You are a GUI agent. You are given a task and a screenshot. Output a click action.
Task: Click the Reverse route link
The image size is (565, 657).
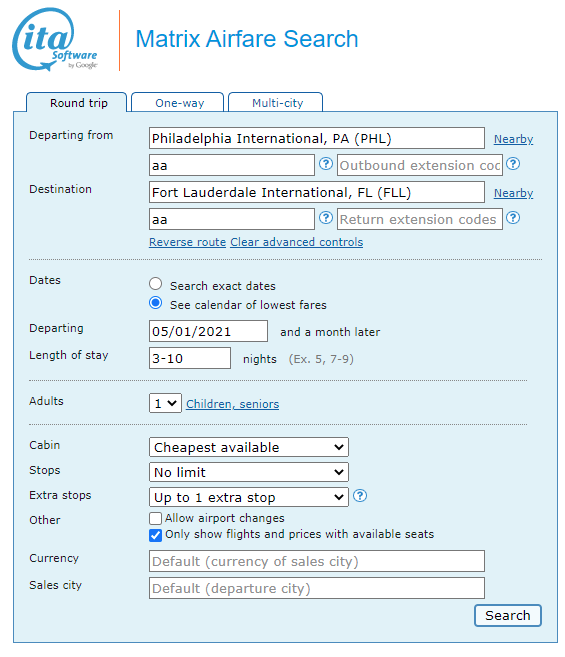[187, 242]
